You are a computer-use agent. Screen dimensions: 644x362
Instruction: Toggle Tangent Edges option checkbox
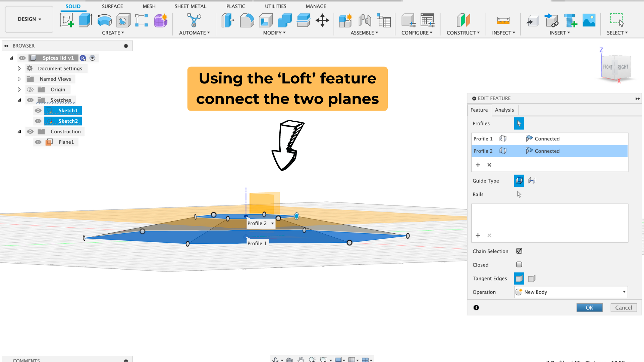(519, 278)
